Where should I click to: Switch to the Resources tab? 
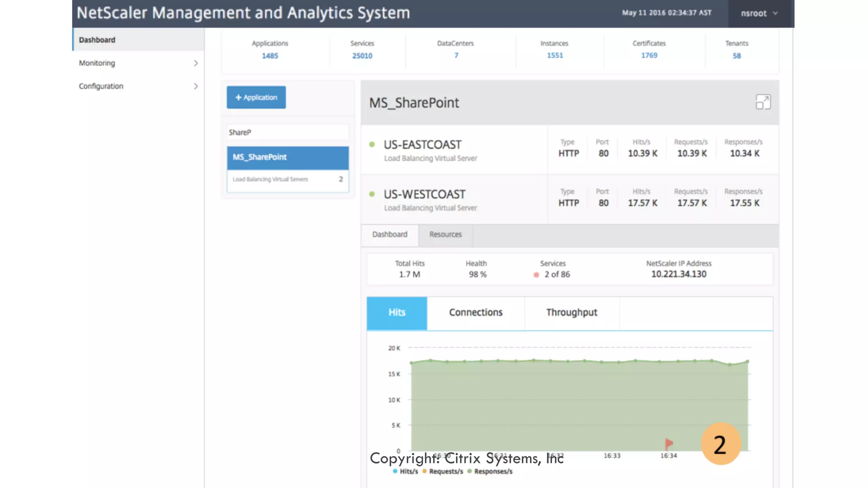(x=445, y=235)
